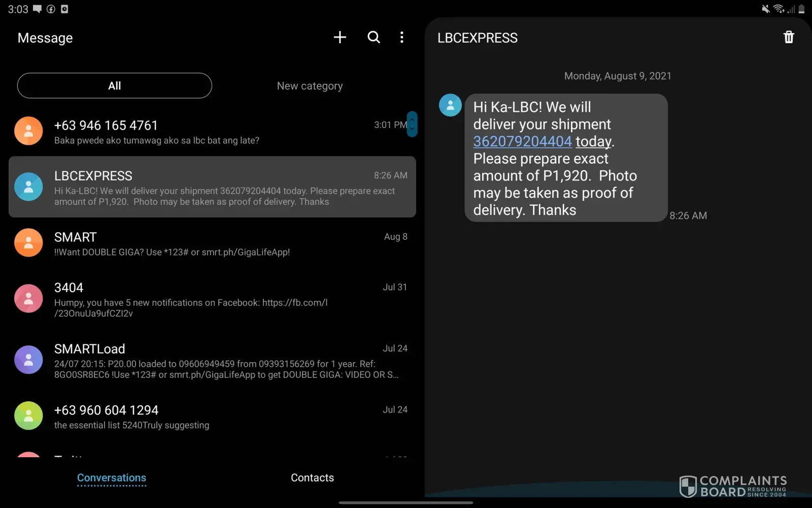Tap the Monday, August 9, 2021 date label
The image size is (812, 508).
click(618, 76)
